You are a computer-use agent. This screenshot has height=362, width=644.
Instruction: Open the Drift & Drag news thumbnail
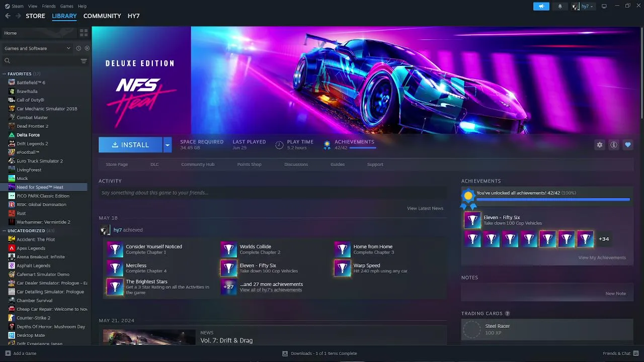149,337
